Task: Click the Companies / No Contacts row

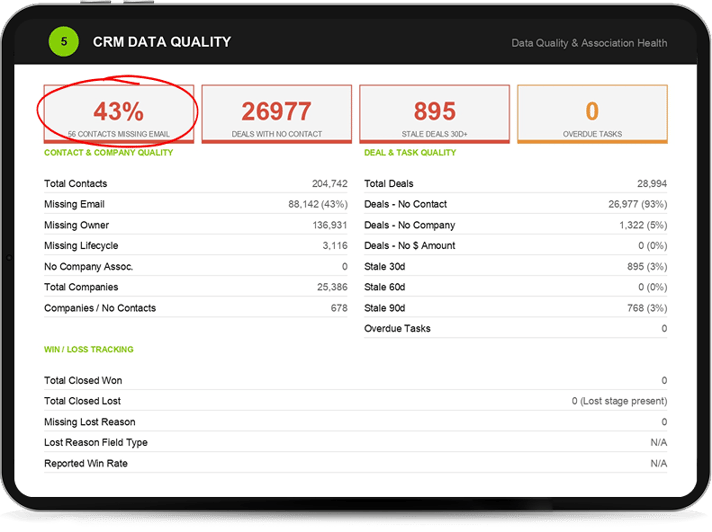Action: [x=196, y=308]
